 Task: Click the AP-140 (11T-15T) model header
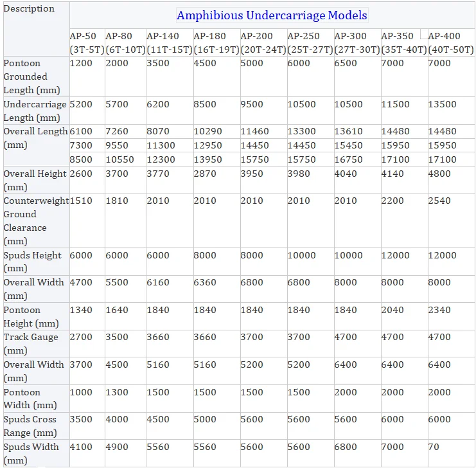tap(170, 42)
